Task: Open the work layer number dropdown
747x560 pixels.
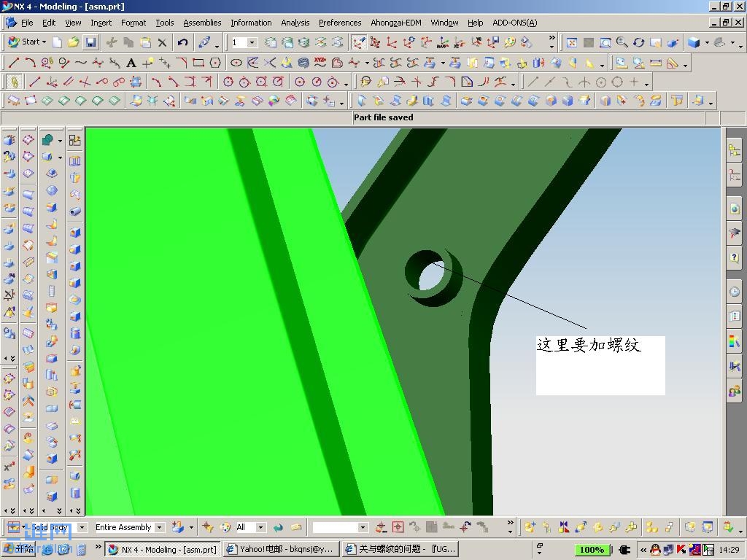Action: (252, 42)
